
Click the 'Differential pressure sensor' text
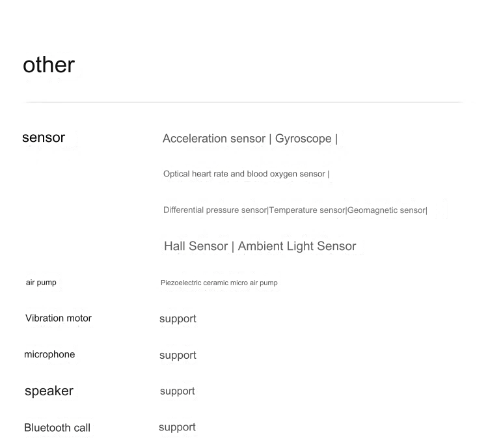click(215, 210)
